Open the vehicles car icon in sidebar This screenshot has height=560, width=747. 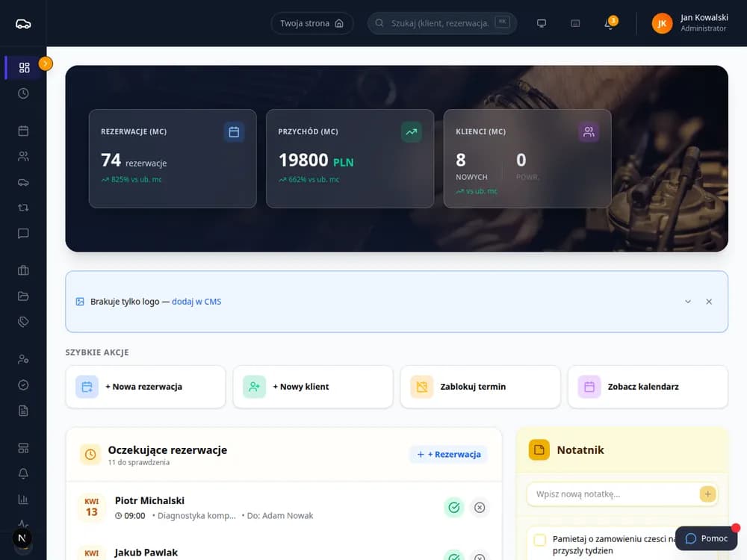pyautogui.click(x=23, y=182)
